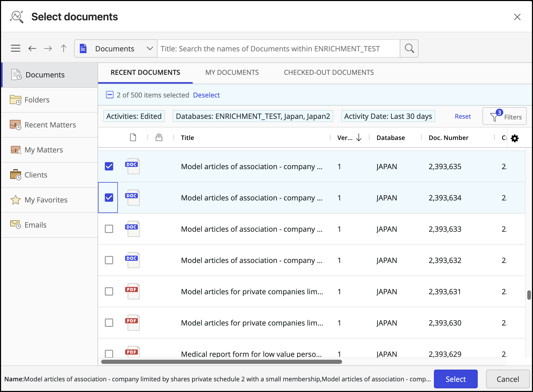Sort by Version column arrow

359,138
